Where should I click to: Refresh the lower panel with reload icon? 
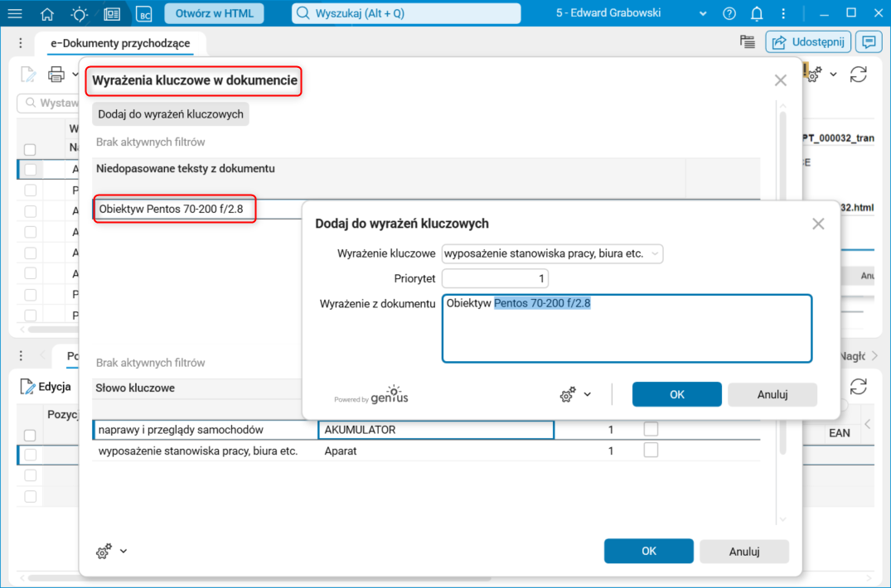point(858,387)
